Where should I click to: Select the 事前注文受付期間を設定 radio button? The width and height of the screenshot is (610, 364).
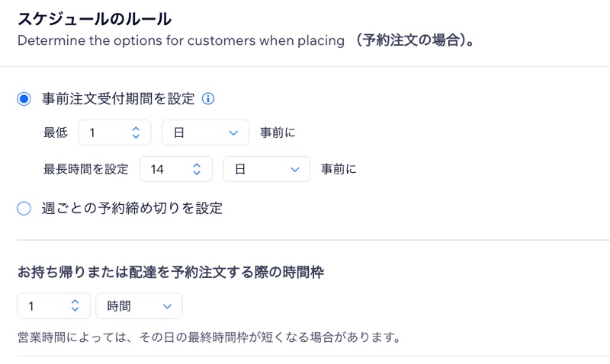[x=24, y=98]
